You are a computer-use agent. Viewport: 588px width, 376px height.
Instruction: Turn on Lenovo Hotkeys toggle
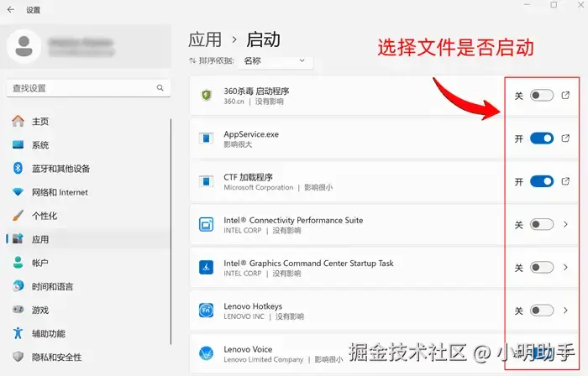coord(542,311)
